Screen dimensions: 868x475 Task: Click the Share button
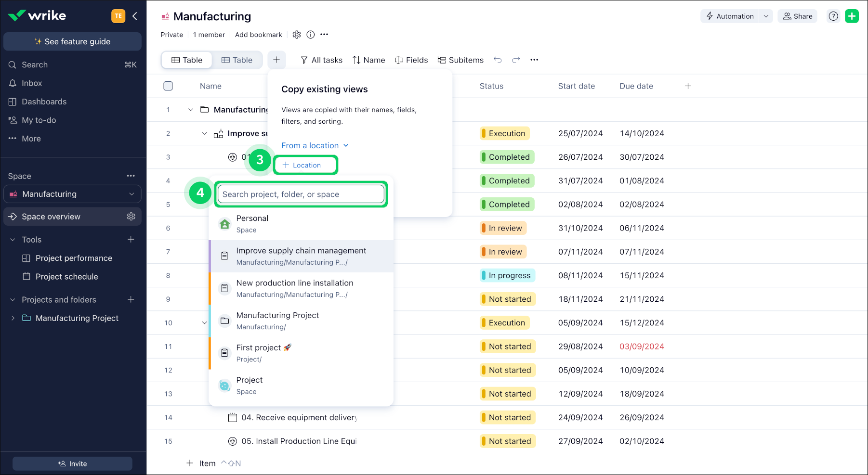click(x=797, y=16)
